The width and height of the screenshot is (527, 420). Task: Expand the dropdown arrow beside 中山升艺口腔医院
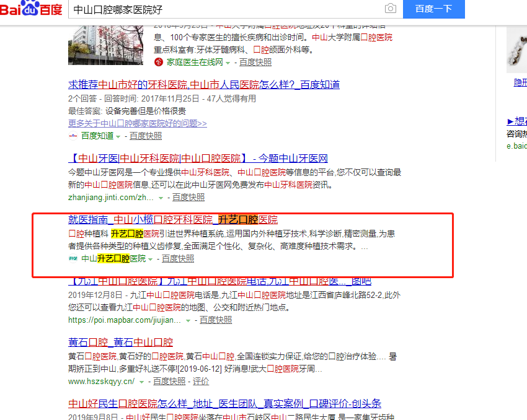[x=150, y=259]
